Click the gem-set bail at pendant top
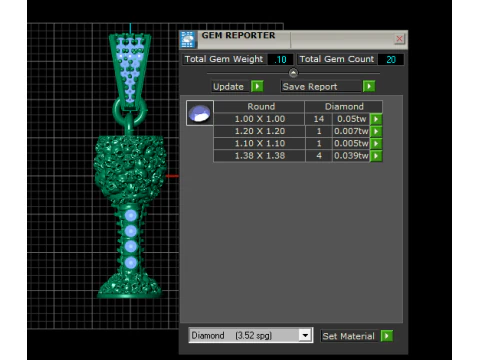 click(x=130, y=71)
